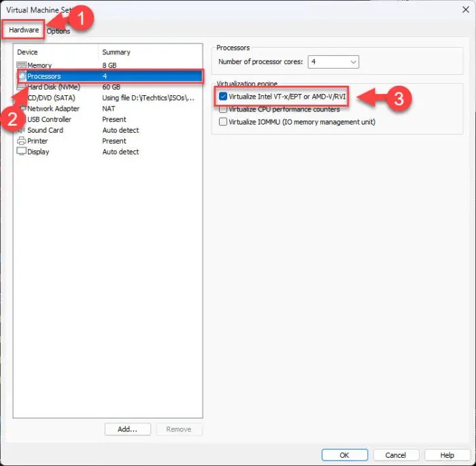Click the Display monitor icon

[x=21, y=151]
